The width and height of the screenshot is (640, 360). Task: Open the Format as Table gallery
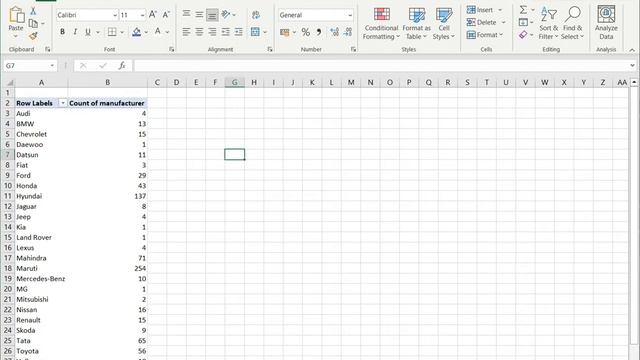click(x=416, y=23)
